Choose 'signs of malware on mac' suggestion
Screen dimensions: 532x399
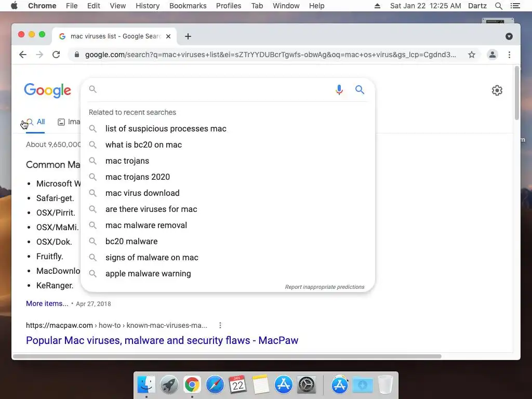(228, 258)
